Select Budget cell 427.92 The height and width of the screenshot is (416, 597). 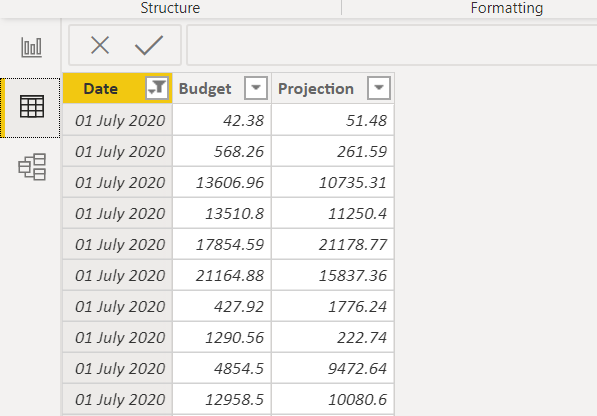point(222,306)
